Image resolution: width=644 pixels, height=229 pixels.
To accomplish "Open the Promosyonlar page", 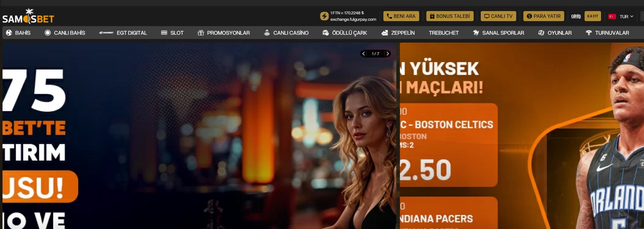I will pos(224,33).
